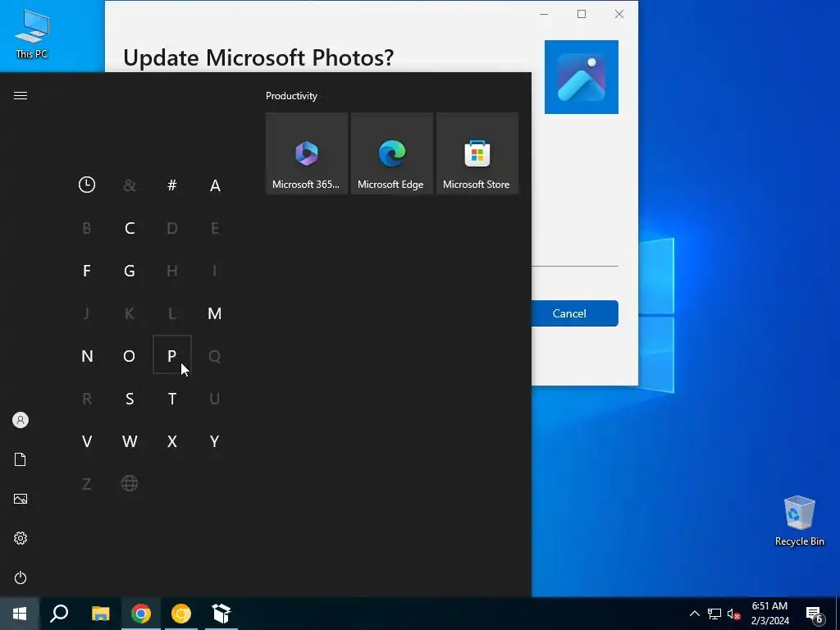Viewport: 840px width, 630px height.
Task: Jump to apps starting with M
Action: coord(215,313)
